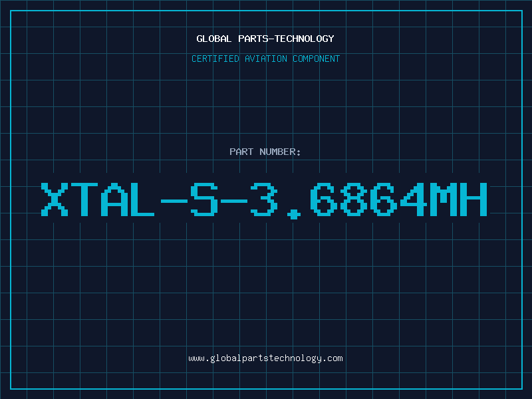Viewport: 532px width, 399px height.
Task: Click the www.globalpartstechnology.com website link
Action: 265,358
